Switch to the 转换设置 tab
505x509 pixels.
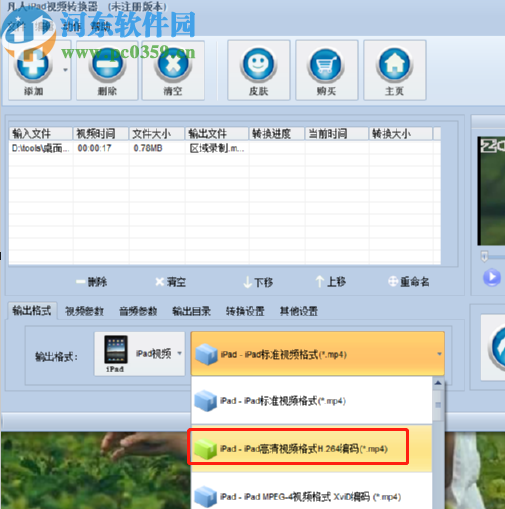[x=245, y=311]
